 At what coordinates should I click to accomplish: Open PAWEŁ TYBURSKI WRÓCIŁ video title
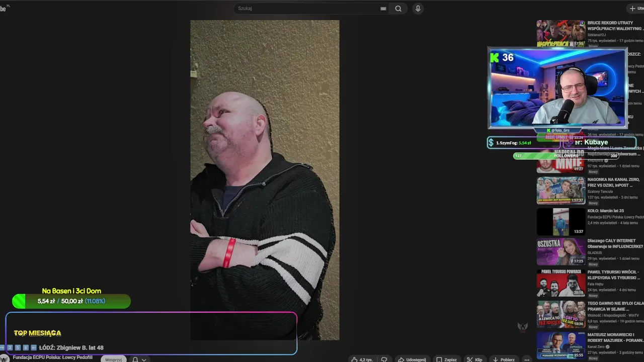click(614, 275)
